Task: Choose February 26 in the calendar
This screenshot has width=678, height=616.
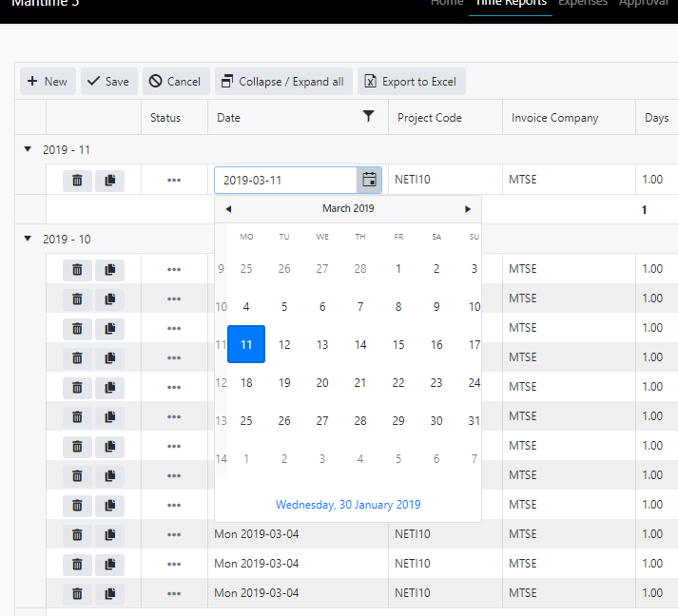Action: pyautogui.click(x=284, y=268)
